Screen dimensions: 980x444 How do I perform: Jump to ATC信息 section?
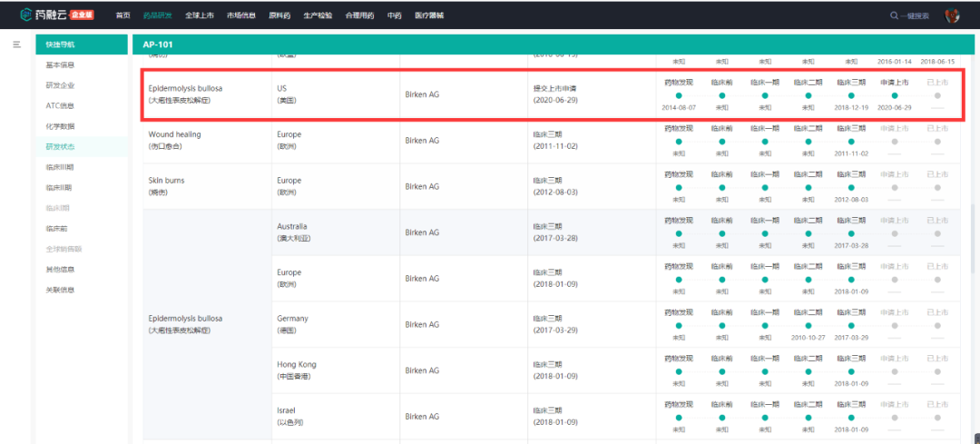click(60, 105)
